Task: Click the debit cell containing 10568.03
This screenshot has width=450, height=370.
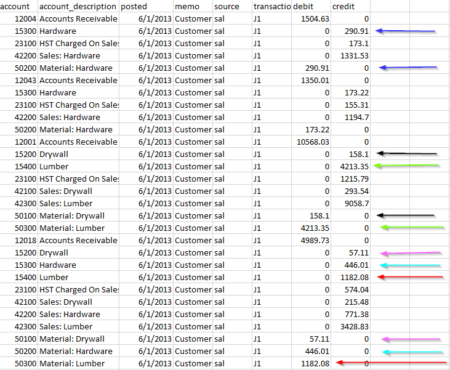Action: click(311, 142)
